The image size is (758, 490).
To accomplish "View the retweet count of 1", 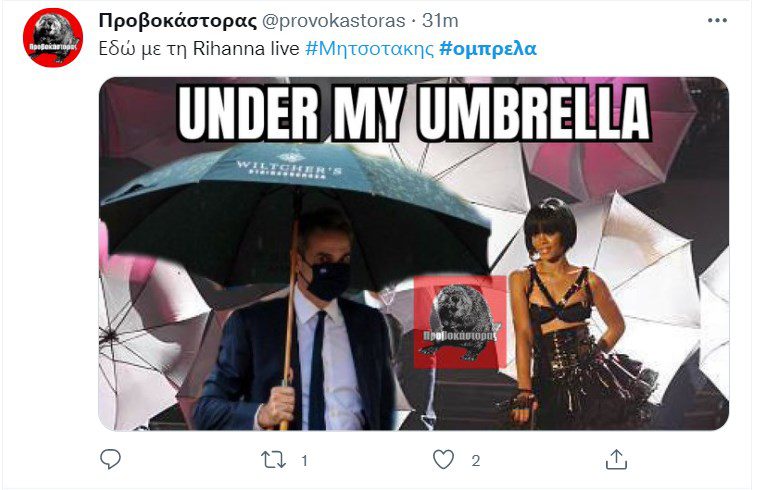I will 304,461.
